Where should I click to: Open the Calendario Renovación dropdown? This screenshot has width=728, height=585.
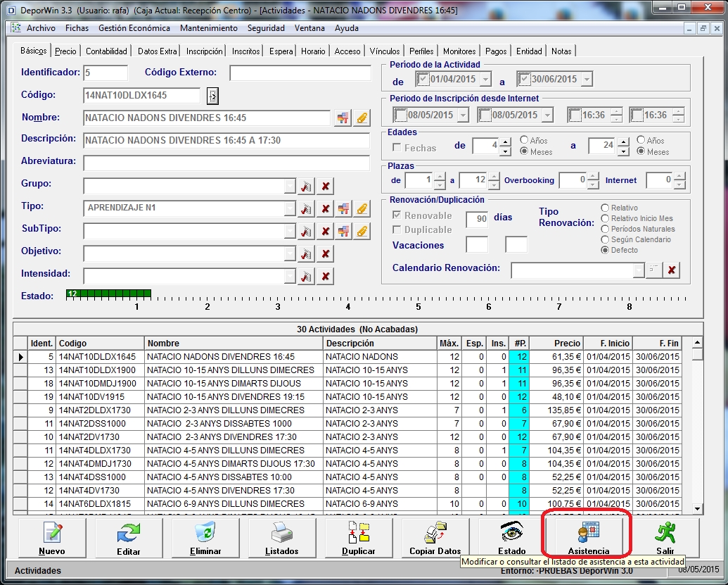(x=639, y=270)
